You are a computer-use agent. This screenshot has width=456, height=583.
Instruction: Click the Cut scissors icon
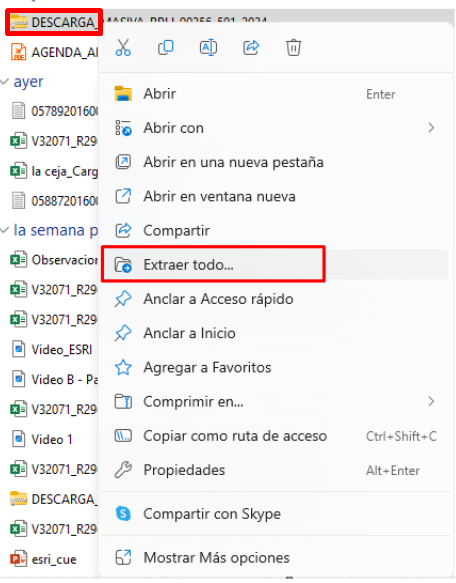123,48
